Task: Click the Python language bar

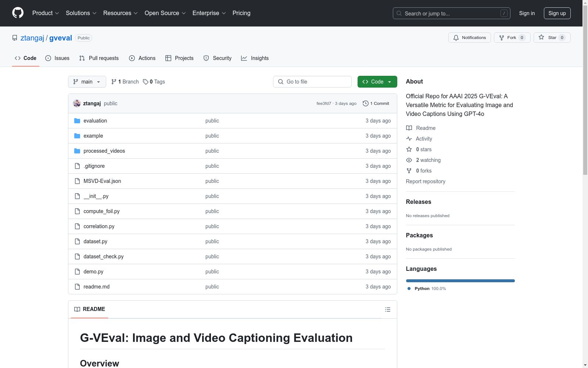Action: pos(460,281)
